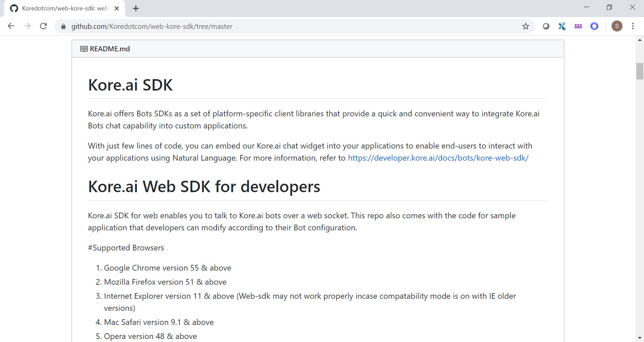The image size is (644, 342).
Task: Click the GitHub favicon in the tab
Action: pos(14,9)
